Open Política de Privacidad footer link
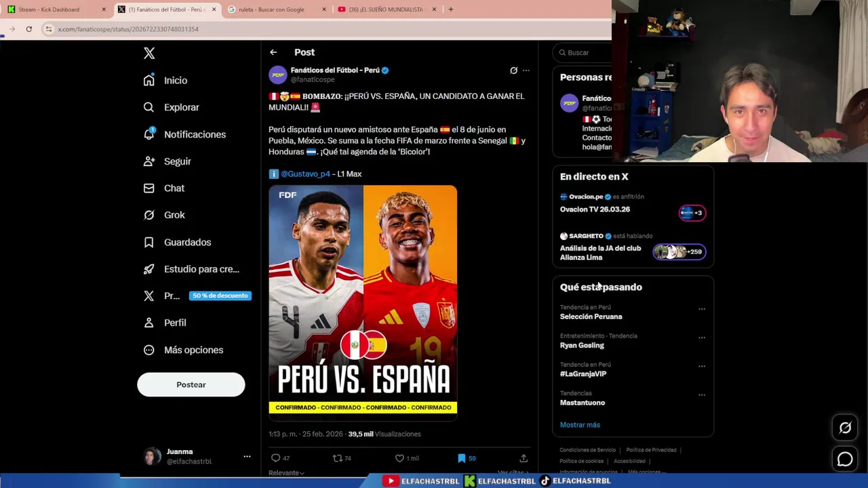This screenshot has height=488, width=868. (651, 450)
